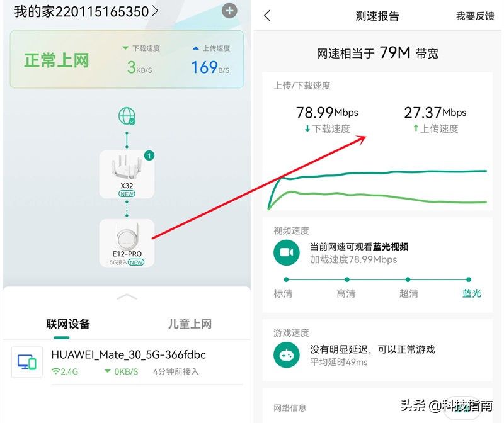Viewport: 504px width, 423px height.
Task: Switch to the 儿童上网 tab
Action: click(190, 324)
